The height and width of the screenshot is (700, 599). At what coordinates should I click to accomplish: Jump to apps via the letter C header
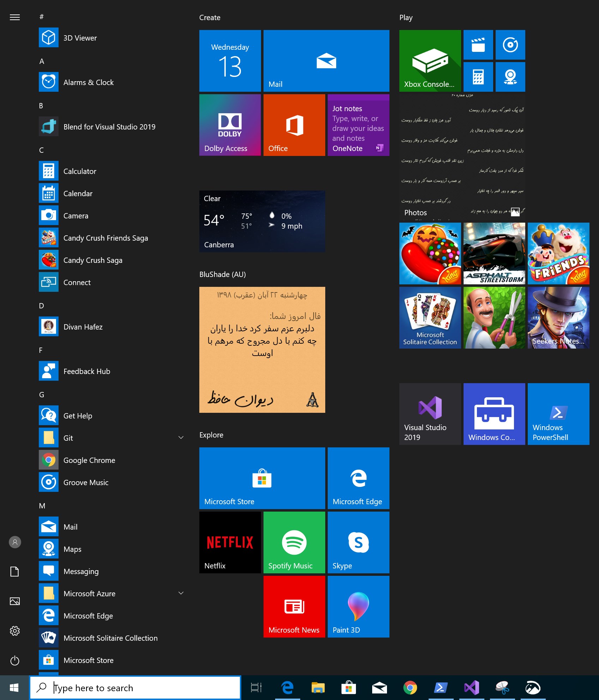pyautogui.click(x=42, y=150)
